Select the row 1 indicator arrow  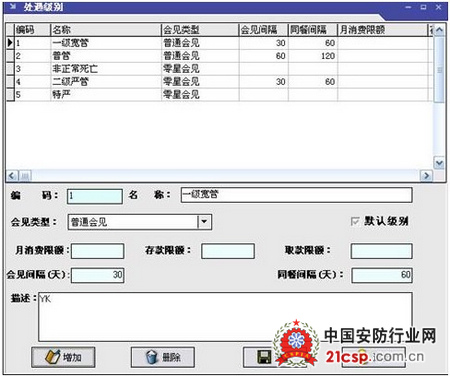coord(10,43)
